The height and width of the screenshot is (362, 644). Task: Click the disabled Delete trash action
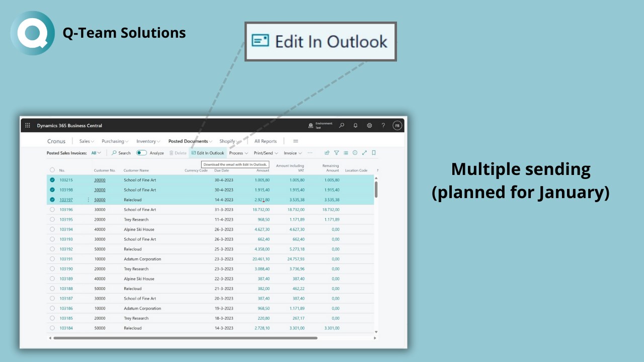click(178, 153)
